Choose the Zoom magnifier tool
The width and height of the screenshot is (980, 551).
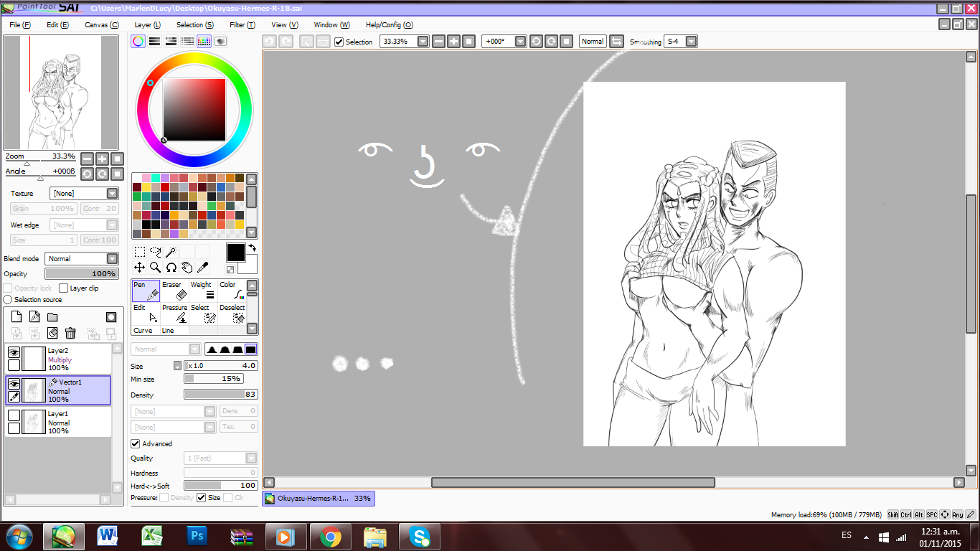pyautogui.click(x=155, y=268)
